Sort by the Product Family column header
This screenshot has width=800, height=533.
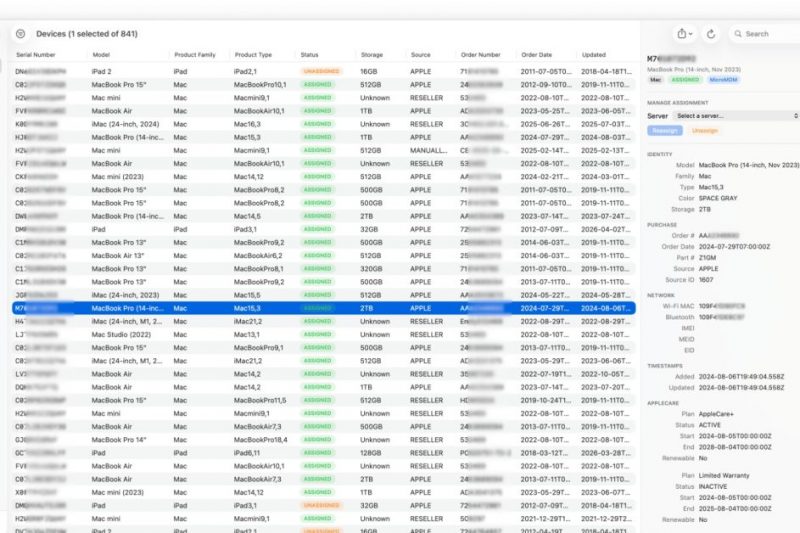click(195, 55)
